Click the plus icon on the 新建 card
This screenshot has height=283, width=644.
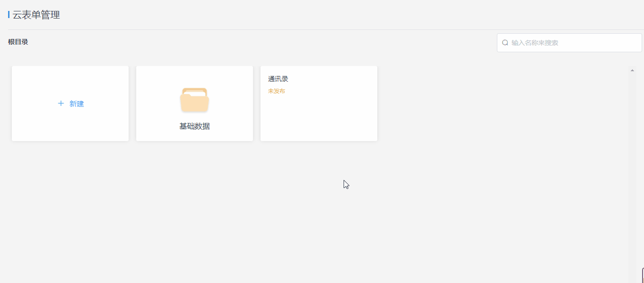61,104
